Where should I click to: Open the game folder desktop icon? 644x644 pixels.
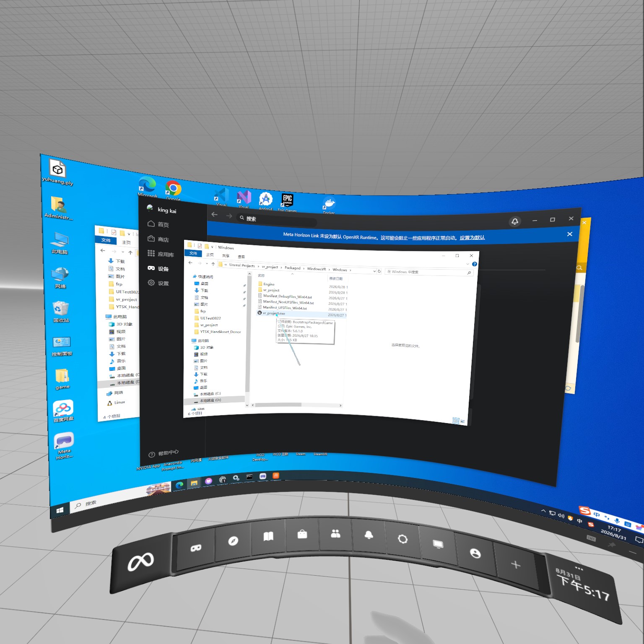[x=62, y=379]
